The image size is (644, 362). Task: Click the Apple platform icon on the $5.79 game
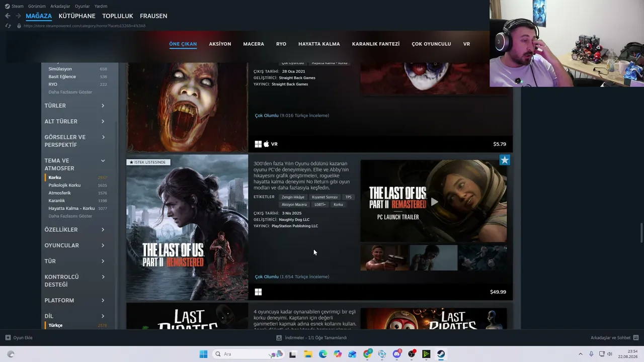click(x=266, y=144)
